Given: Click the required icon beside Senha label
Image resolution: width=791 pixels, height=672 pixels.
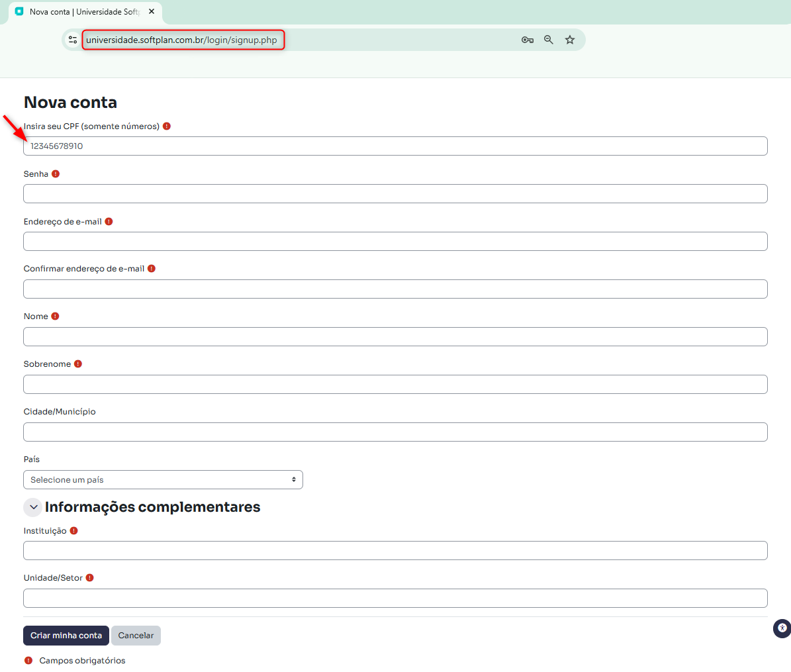Looking at the screenshot, I should [x=56, y=174].
